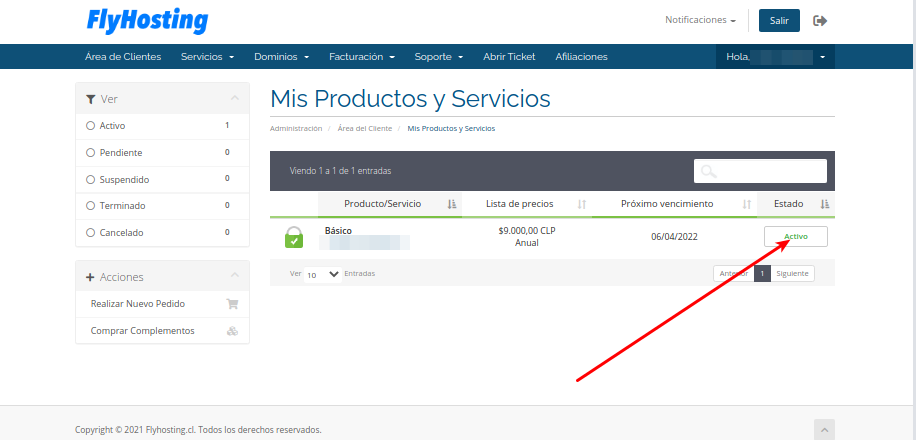Sort by Lista de precios sort icon
The width and height of the screenshot is (916, 440).
(581, 204)
